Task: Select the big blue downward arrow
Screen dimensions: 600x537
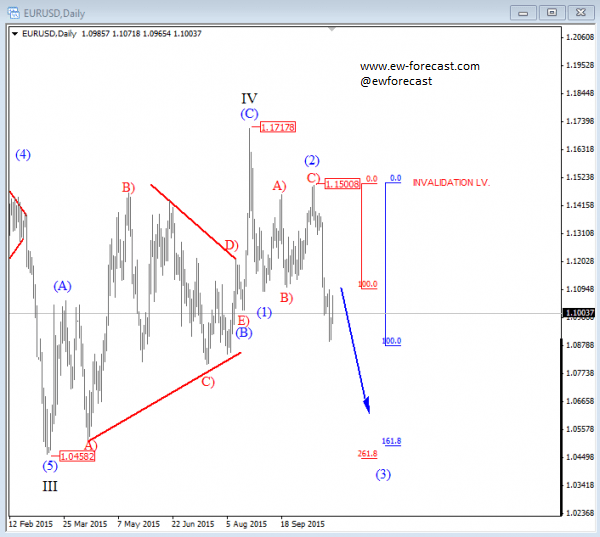Action: (356, 350)
